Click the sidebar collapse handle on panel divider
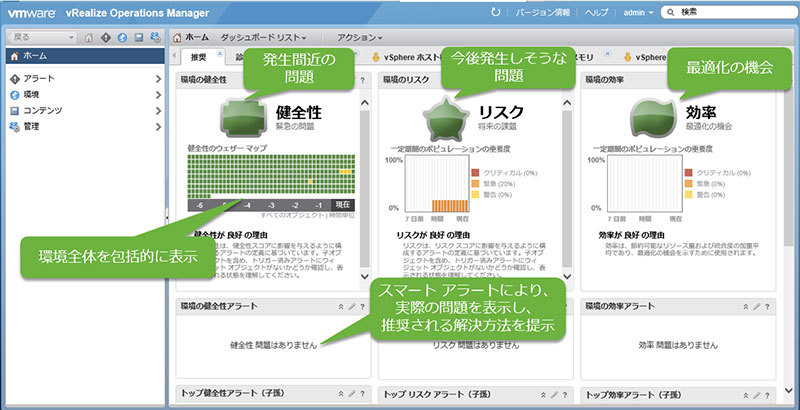Image resolution: width=800 pixels, height=410 pixels. coord(167,218)
